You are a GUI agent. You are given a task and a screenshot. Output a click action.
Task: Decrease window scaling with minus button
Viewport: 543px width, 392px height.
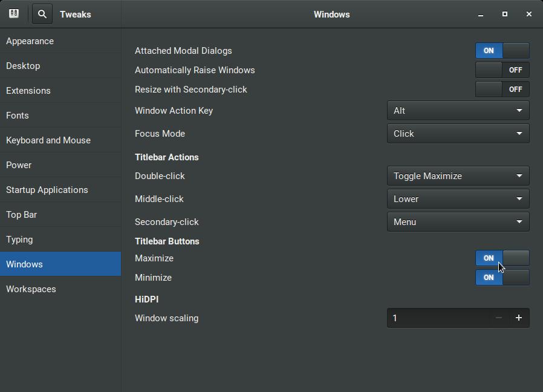coord(498,318)
